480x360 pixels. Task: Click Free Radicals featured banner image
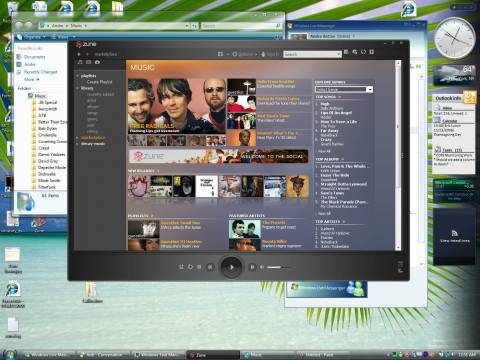point(177,106)
